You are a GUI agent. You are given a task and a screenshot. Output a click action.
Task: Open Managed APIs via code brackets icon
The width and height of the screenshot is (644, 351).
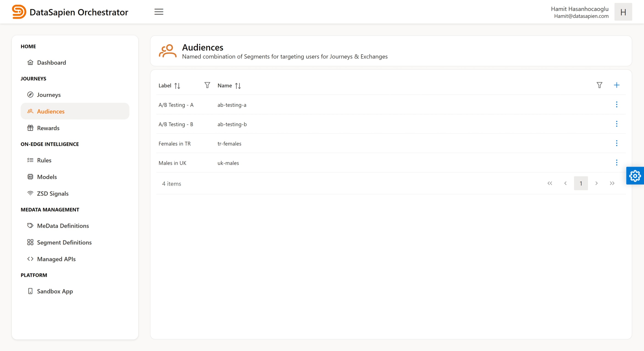(30, 259)
